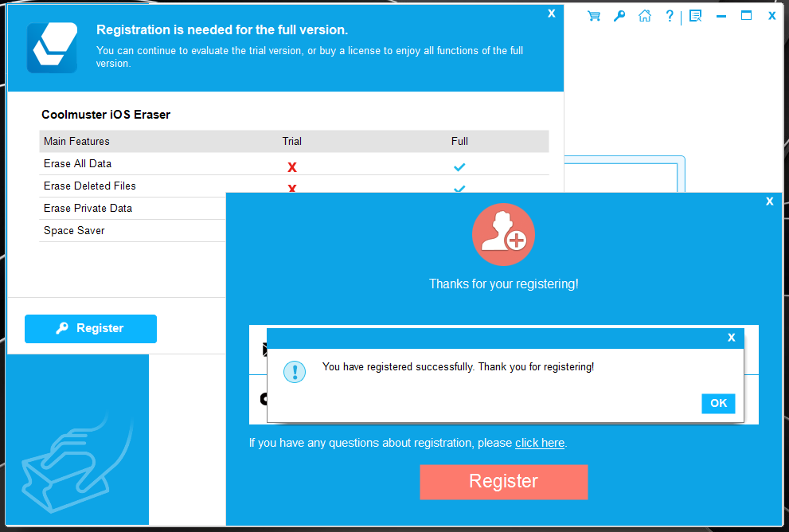Confirm success message with OK button
The width and height of the screenshot is (789, 532).
coord(718,403)
